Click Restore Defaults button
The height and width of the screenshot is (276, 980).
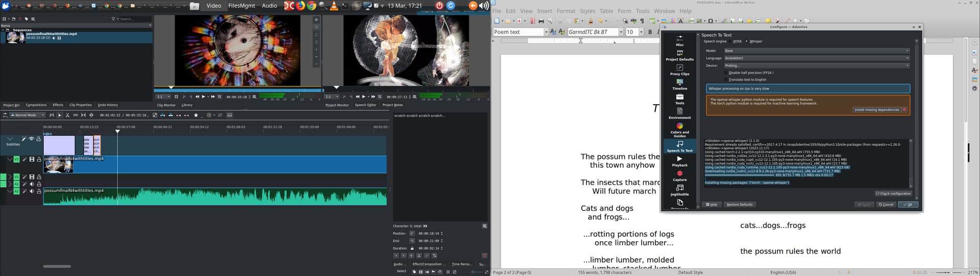pyautogui.click(x=740, y=204)
